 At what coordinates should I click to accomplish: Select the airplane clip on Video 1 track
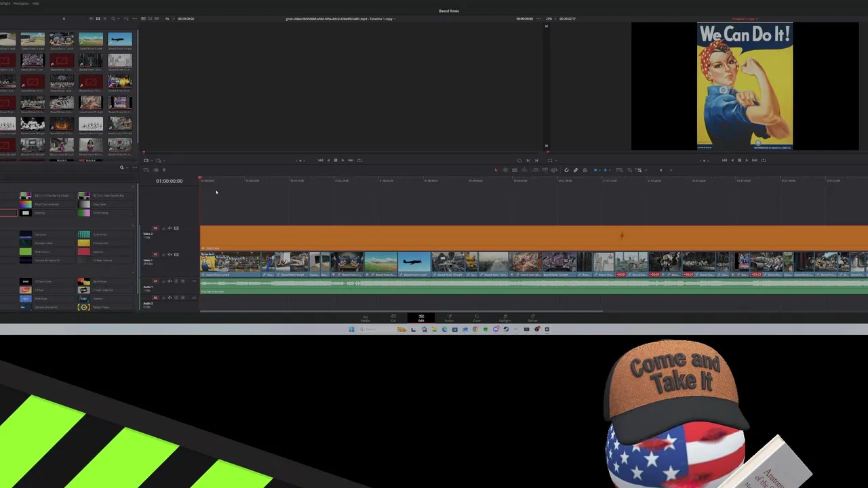pos(414,264)
